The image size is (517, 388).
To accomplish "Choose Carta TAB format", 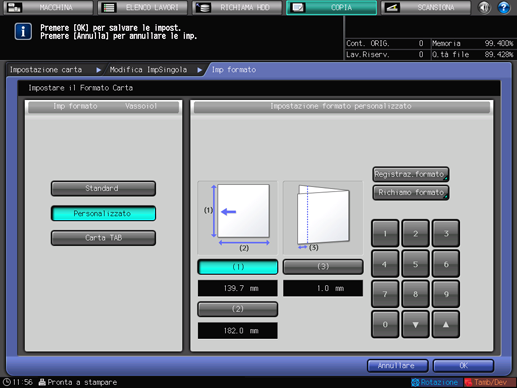I will point(103,238).
